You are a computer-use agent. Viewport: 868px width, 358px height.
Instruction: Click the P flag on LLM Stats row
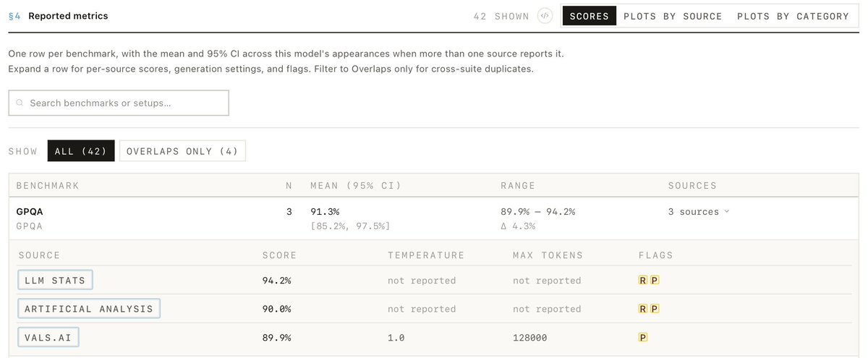click(655, 281)
